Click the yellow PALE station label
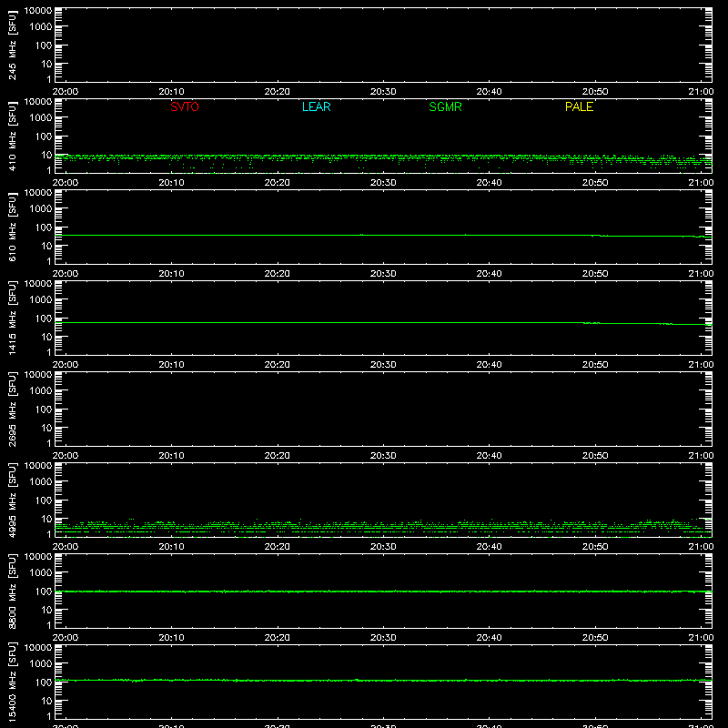This screenshot has width=728, height=728. click(x=579, y=106)
